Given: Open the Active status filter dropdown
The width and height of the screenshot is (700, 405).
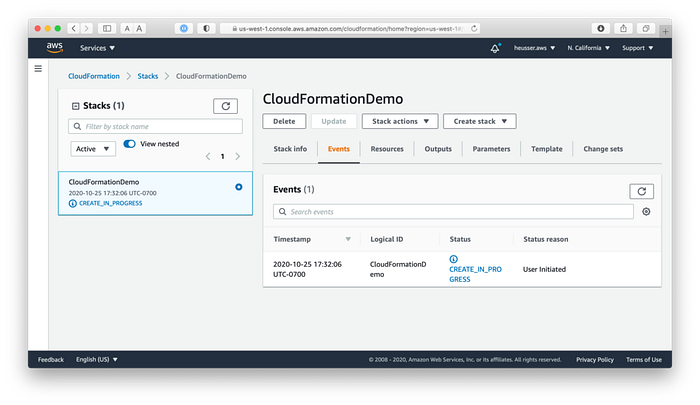Looking at the screenshot, I should 93,149.
